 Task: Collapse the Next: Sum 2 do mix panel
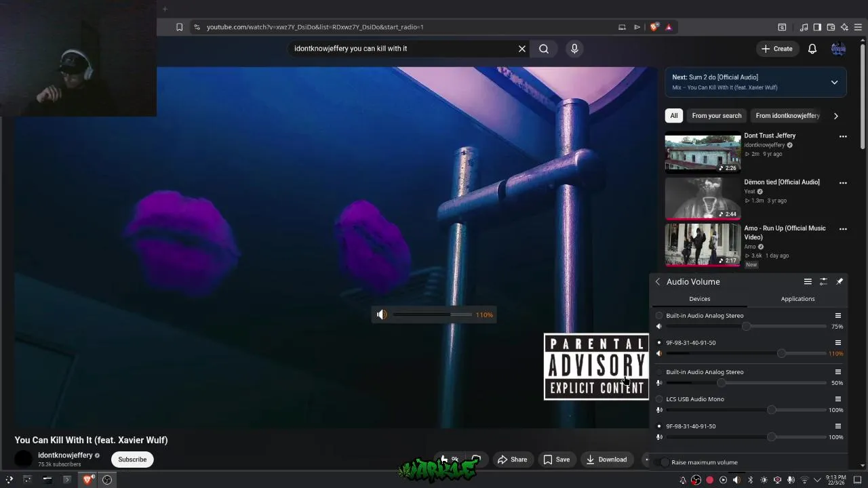coord(834,82)
